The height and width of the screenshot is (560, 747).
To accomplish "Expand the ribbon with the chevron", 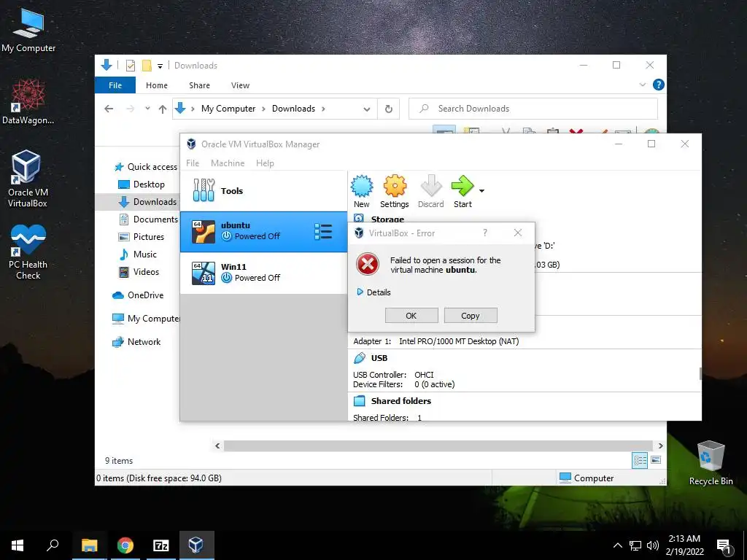I will click(642, 85).
